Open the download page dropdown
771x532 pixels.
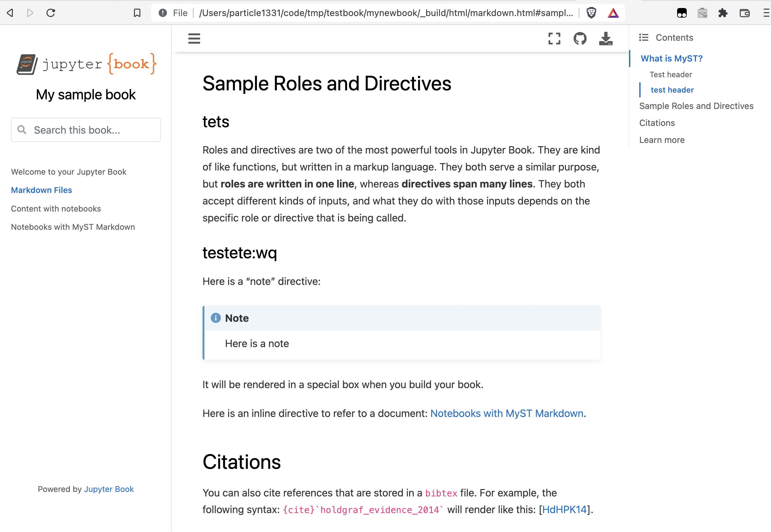pyautogui.click(x=605, y=39)
